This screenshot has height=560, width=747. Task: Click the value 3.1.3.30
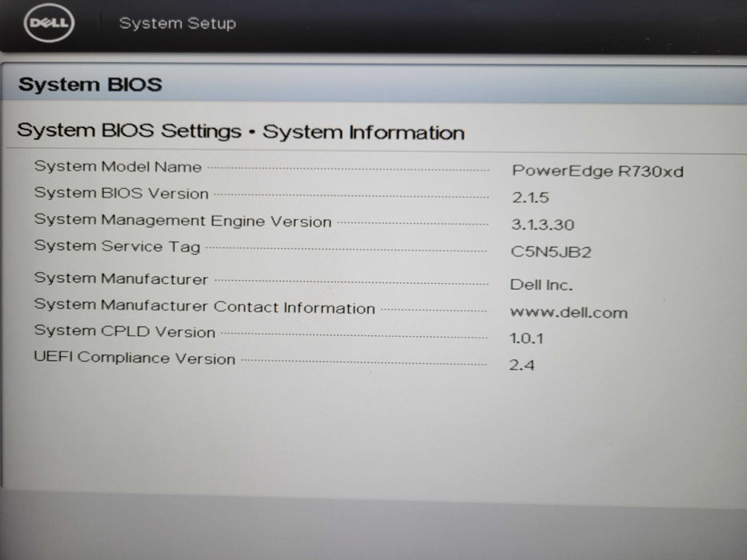(x=541, y=224)
